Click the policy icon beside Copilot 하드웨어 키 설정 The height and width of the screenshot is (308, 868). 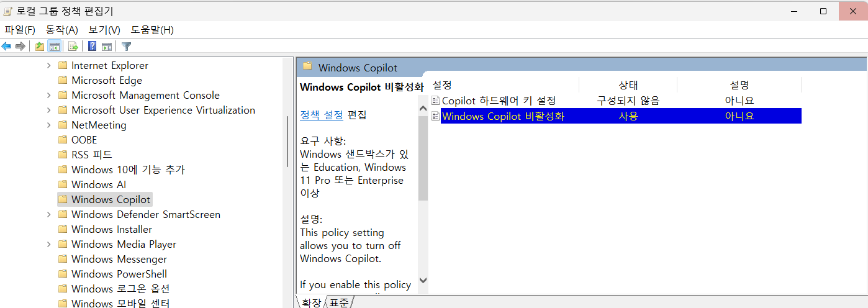[436, 101]
